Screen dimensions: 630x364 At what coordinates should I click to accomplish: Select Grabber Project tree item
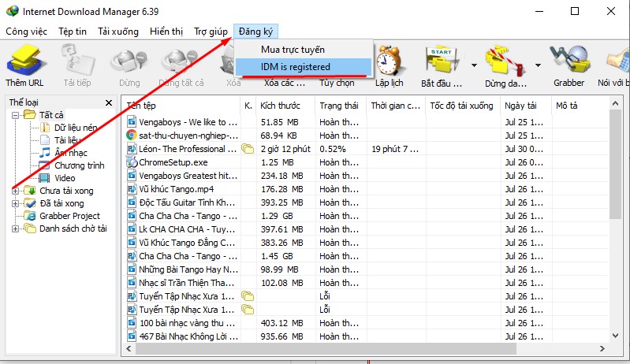69,216
